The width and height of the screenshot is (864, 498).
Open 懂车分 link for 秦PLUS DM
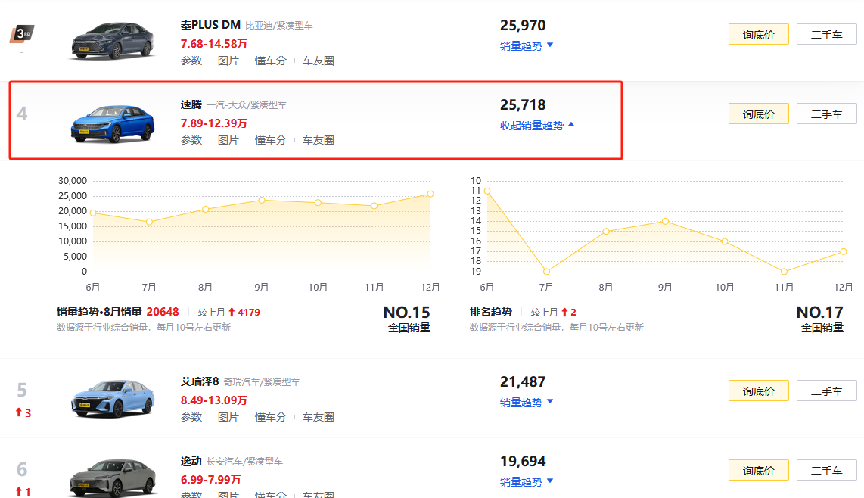(x=270, y=61)
